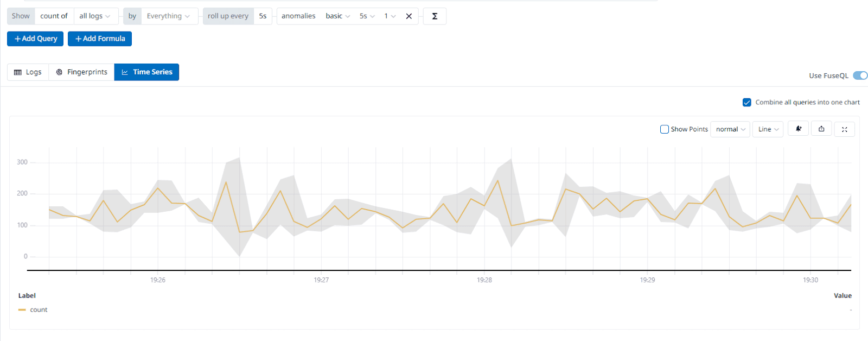Click the count of selector
This screenshot has height=341, width=868.
pyautogui.click(x=54, y=16)
